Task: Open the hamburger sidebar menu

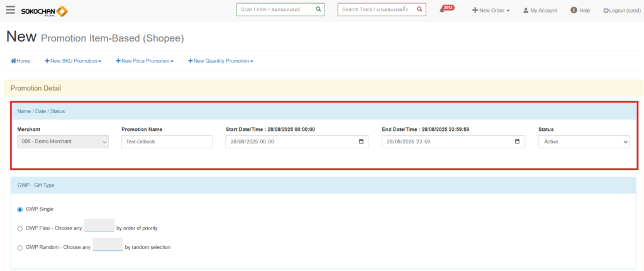Action: pos(10,10)
